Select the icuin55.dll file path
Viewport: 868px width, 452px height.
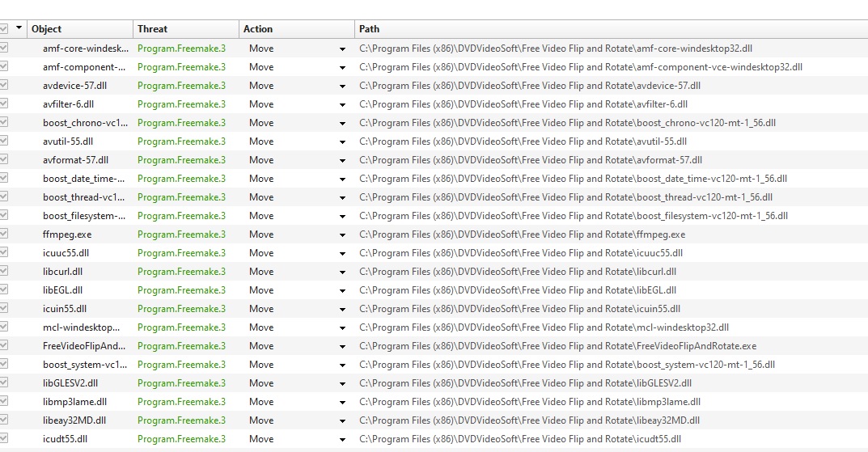519,309
